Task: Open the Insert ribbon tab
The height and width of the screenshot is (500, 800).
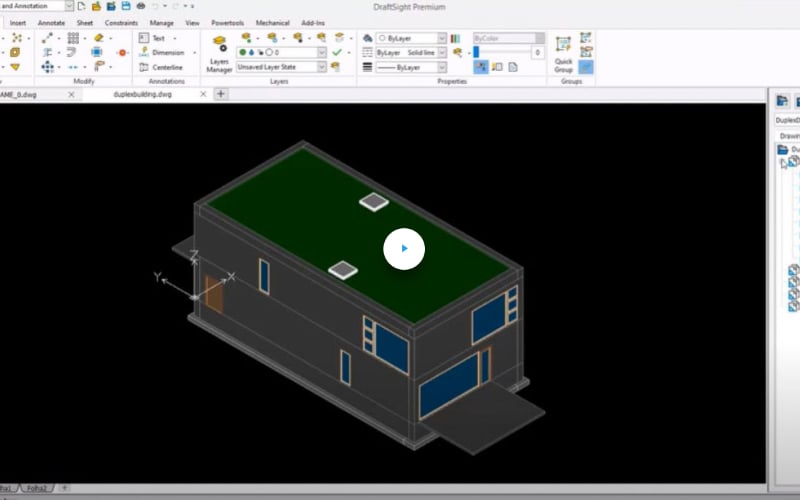Action: click(17, 23)
